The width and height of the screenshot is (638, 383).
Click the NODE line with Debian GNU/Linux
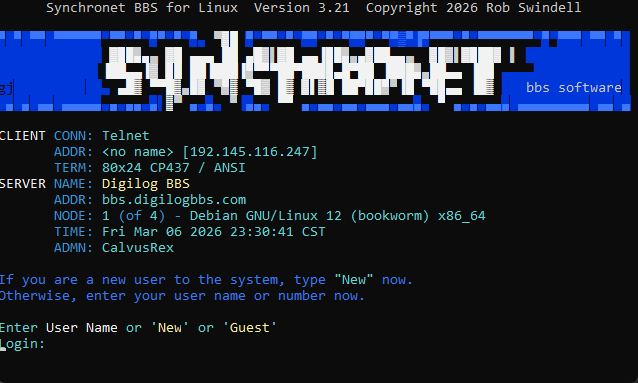click(270, 216)
